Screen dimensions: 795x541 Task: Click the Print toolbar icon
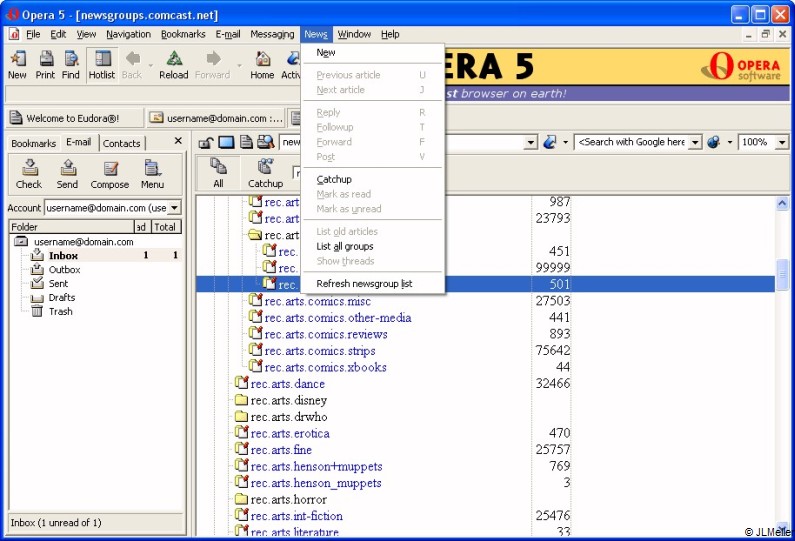(46, 59)
